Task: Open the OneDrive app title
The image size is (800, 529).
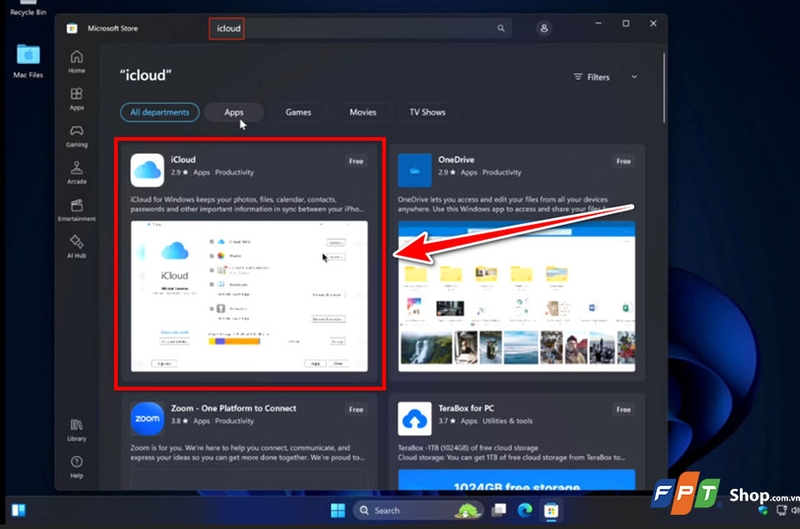Action: tap(456, 160)
